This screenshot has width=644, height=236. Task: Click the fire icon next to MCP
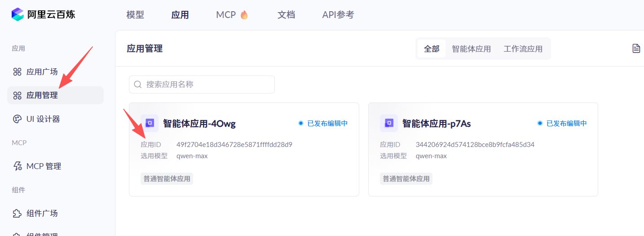[244, 15]
